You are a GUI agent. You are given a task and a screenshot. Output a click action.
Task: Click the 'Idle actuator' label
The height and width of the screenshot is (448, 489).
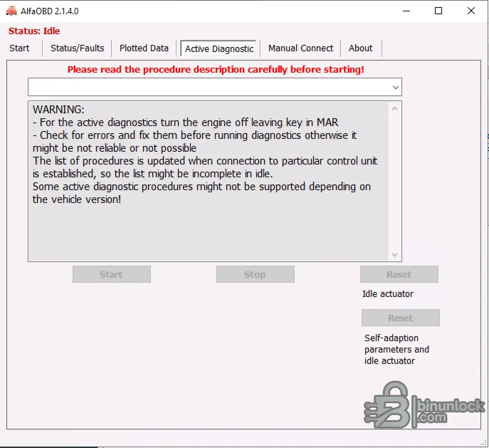pyautogui.click(x=388, y=294)
